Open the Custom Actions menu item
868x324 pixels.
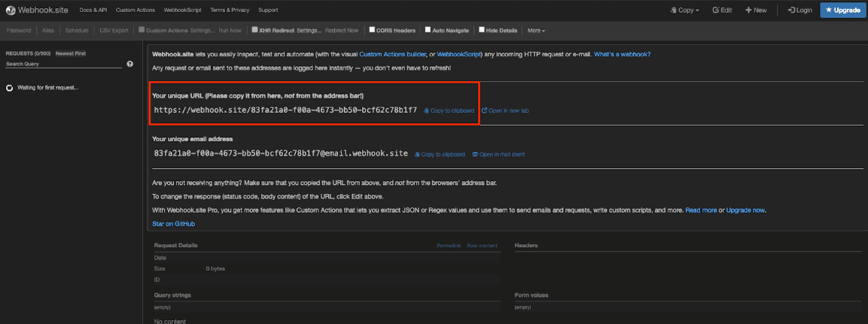coord(136,10)
